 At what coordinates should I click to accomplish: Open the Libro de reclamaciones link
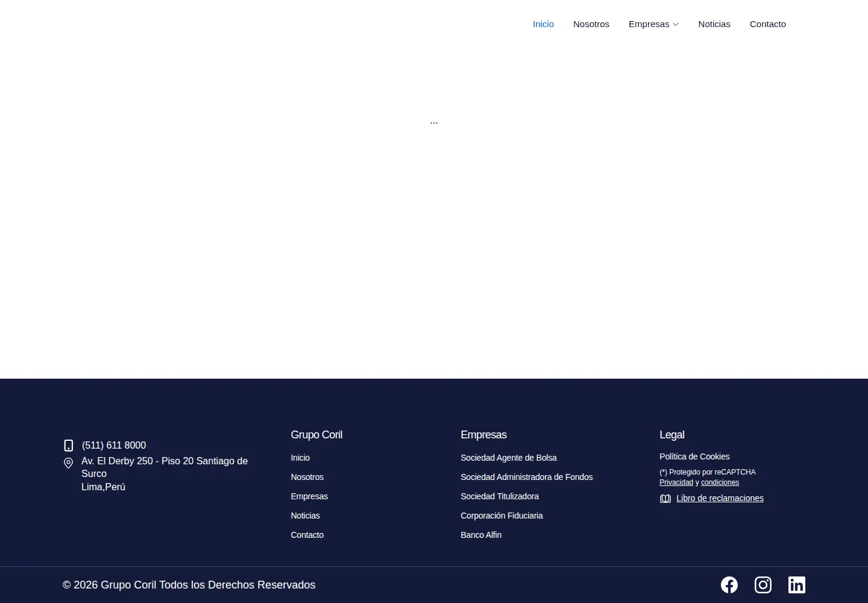pos(720,498)
